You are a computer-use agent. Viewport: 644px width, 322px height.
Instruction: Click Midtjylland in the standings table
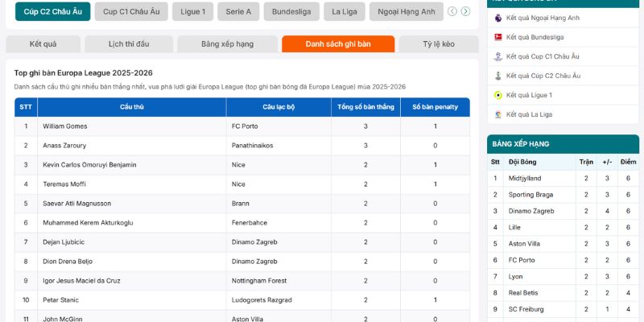tap(526, 178)
